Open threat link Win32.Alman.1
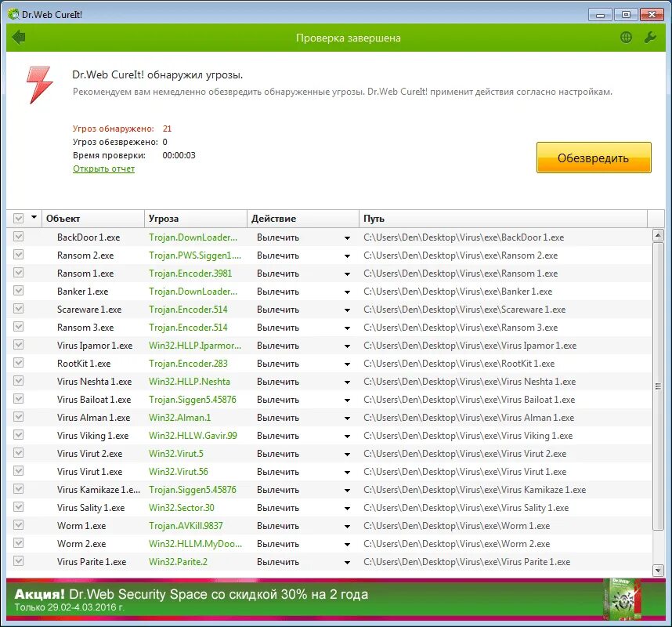The width and height of the screenshot is (672, 627). click(179, 417)
